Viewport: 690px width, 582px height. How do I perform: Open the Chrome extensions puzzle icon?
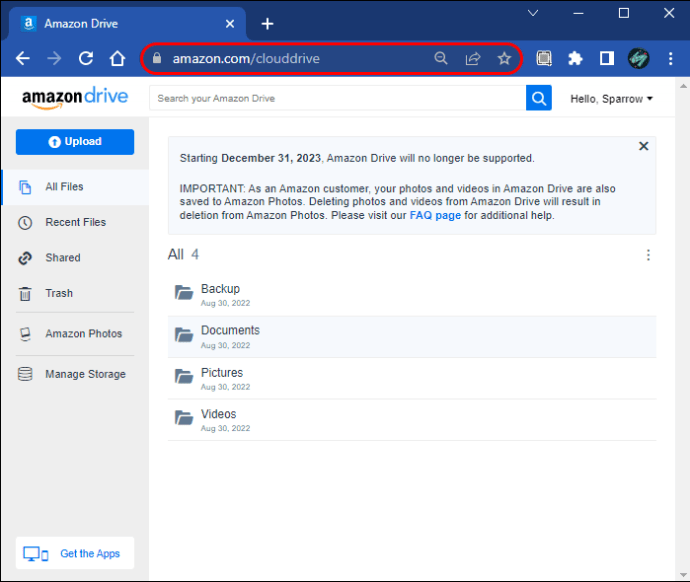pyautogui.click(x=575, y=59)
